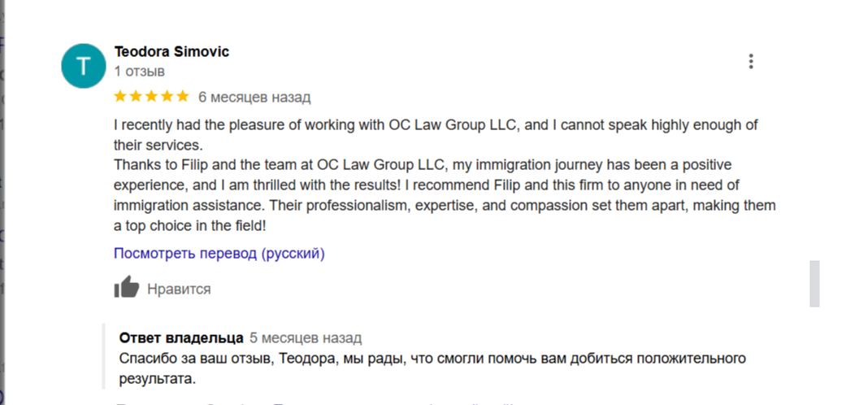Click the review's opening sentence "I recently had"
This screenshot has height=405, width=868.
pos(154,125)
